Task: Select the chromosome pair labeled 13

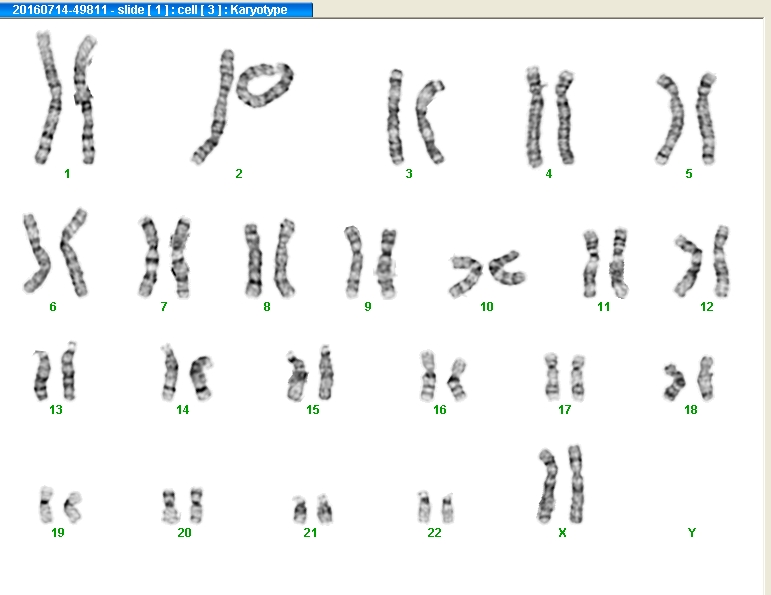Action: click(55, 371)
